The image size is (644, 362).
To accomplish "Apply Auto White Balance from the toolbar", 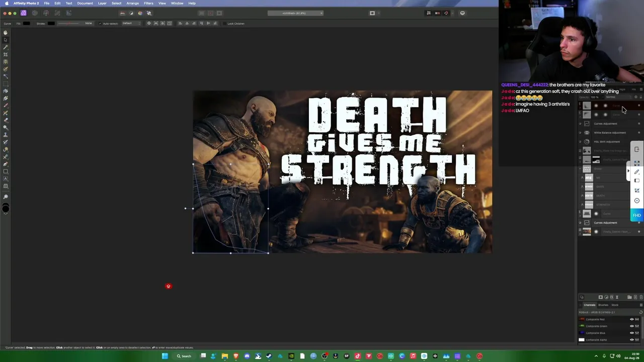I will click(x=148, y=13).
